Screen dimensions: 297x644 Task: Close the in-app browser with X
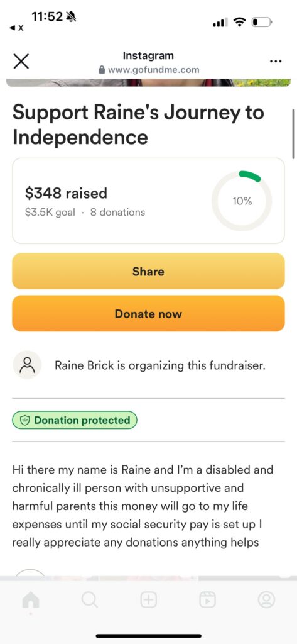(21, 62)
